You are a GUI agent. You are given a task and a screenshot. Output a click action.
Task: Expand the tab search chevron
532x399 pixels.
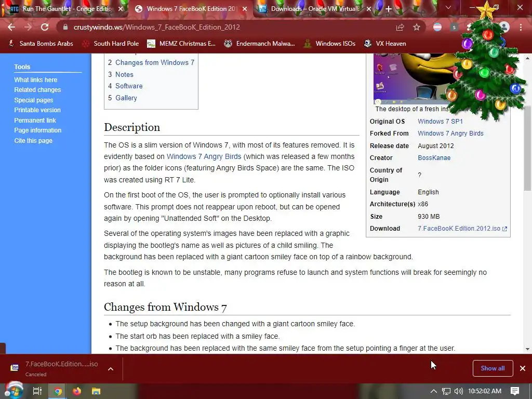pos(448,7)
